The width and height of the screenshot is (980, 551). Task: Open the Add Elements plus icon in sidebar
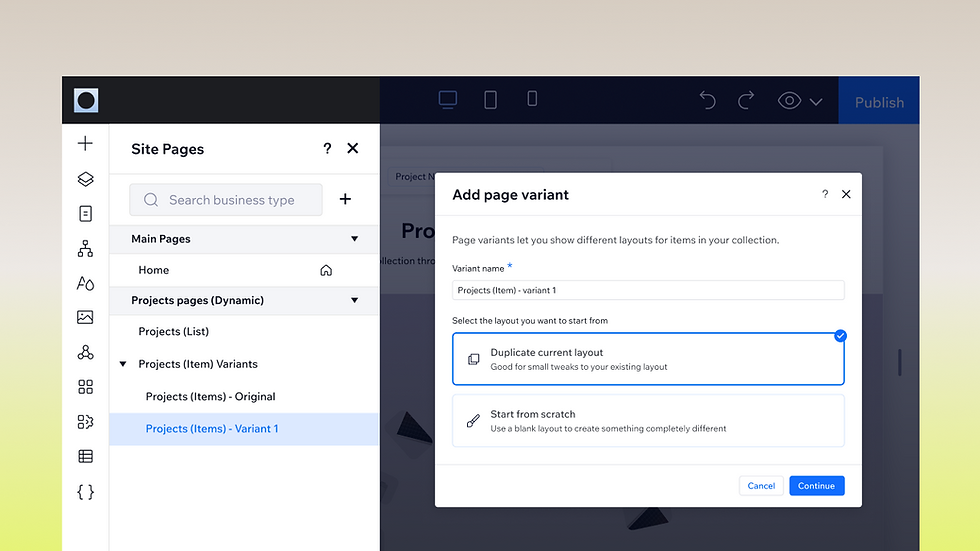coord(85,143)
